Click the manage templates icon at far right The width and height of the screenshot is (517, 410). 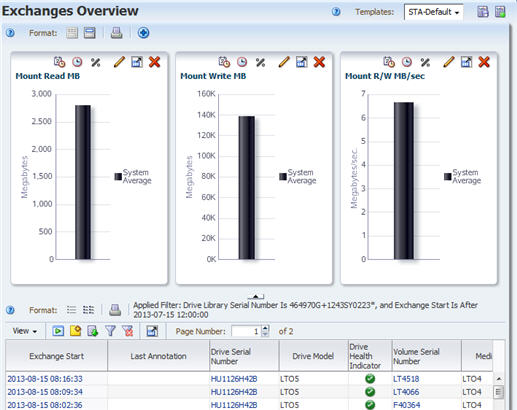pos(500,11)
